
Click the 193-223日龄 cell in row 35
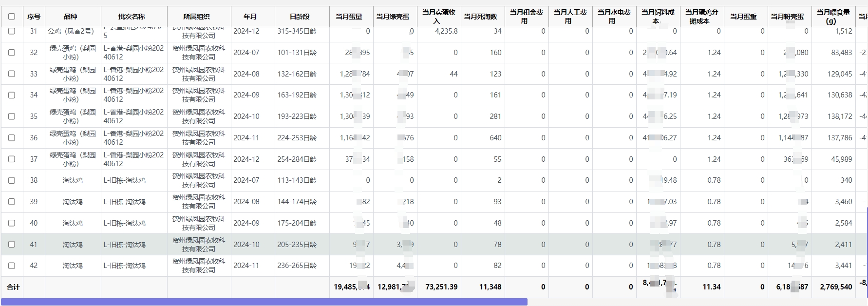point(297,116)
